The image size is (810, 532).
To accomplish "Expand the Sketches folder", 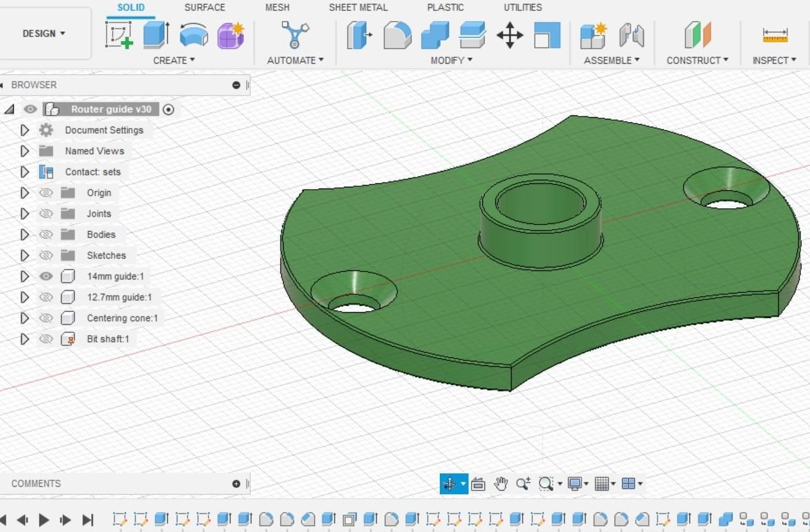I will 24,255.
